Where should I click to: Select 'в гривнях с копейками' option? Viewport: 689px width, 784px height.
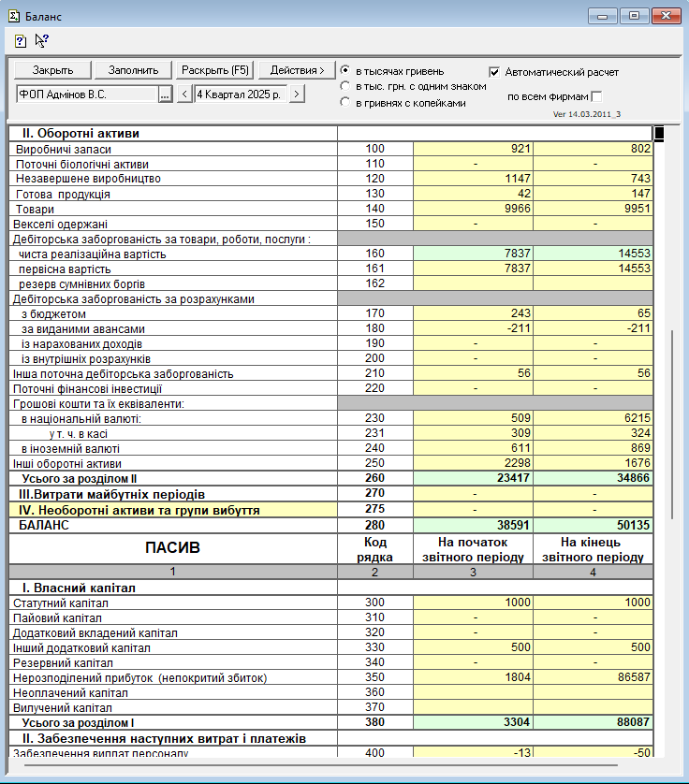coord(345,103)
